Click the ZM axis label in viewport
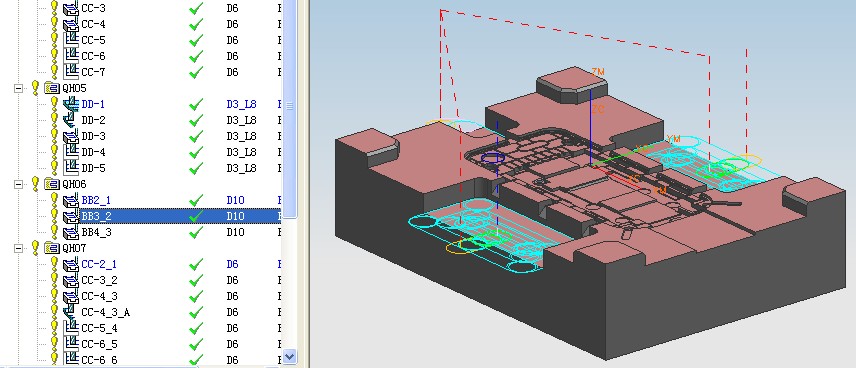 (598, 72)
